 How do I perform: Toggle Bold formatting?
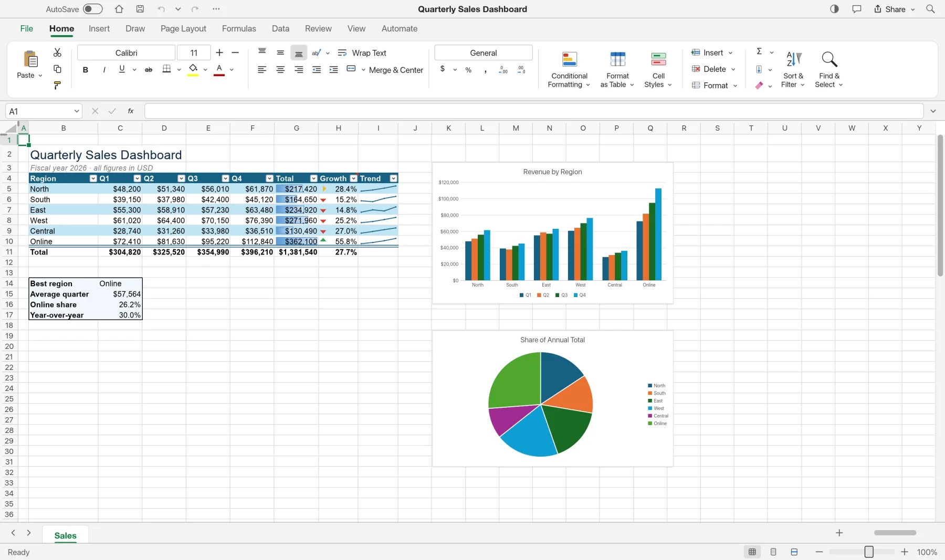point(86,70)
